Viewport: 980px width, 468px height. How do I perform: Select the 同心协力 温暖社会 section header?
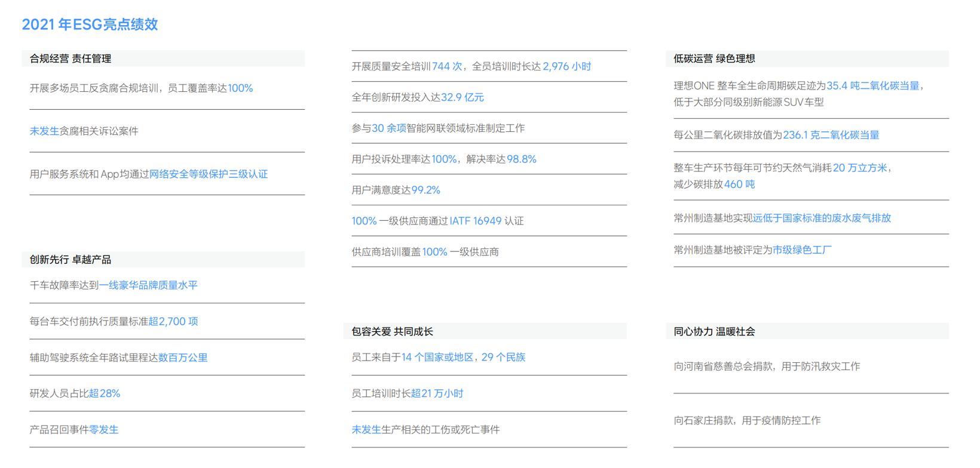click(x=714, y=331)
